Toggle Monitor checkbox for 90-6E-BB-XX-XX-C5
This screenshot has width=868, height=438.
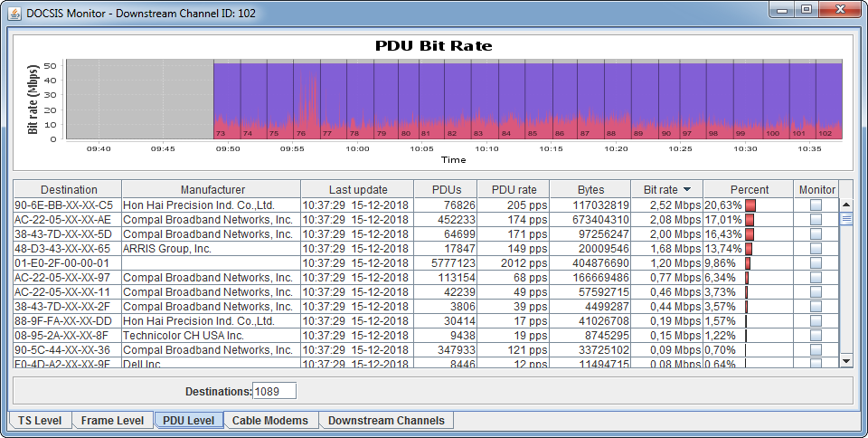[x=816, y=205]
